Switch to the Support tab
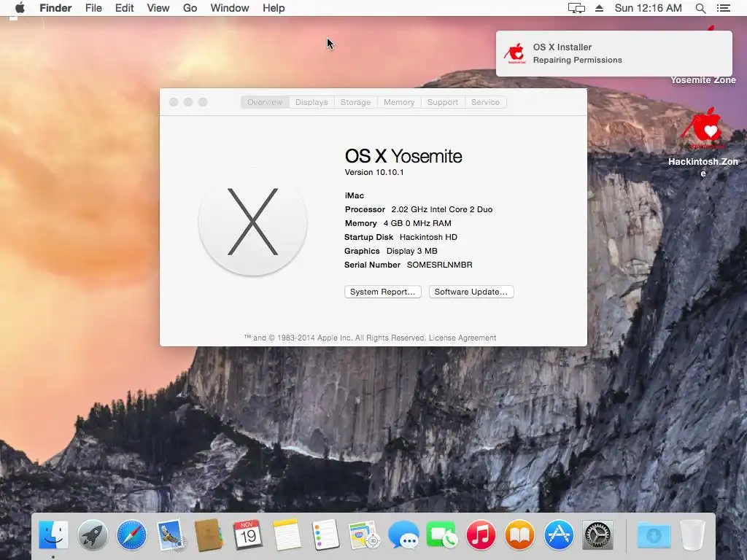Viewport: 747px width, 560px height. [443, 102]
